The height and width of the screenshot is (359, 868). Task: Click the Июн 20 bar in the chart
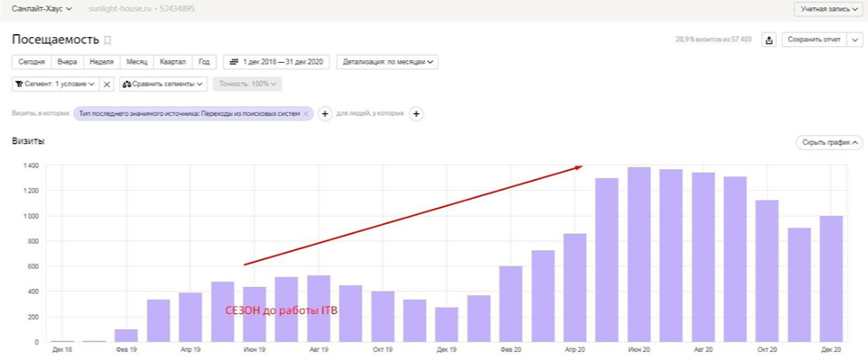638,255
